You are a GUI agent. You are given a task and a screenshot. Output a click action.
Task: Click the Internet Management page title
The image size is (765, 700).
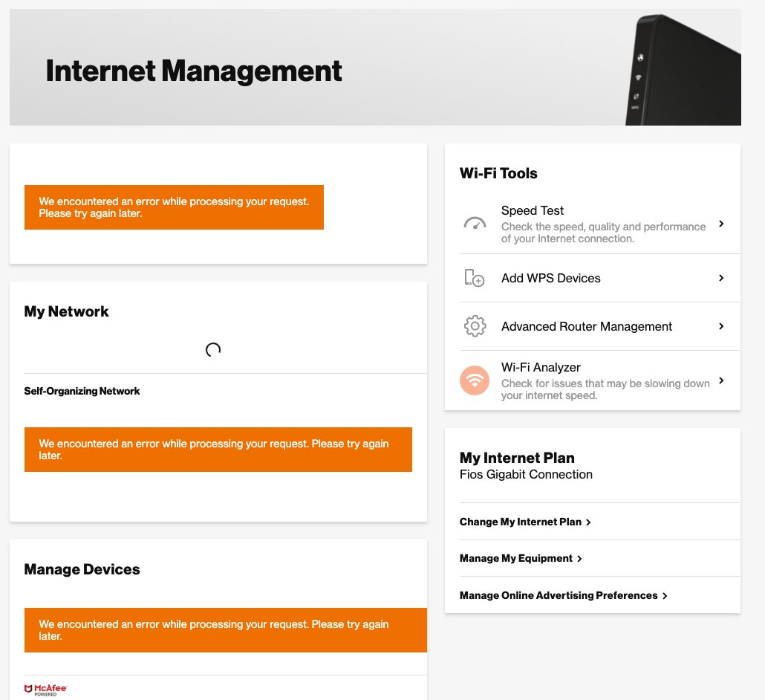click(x=194, y=71)
